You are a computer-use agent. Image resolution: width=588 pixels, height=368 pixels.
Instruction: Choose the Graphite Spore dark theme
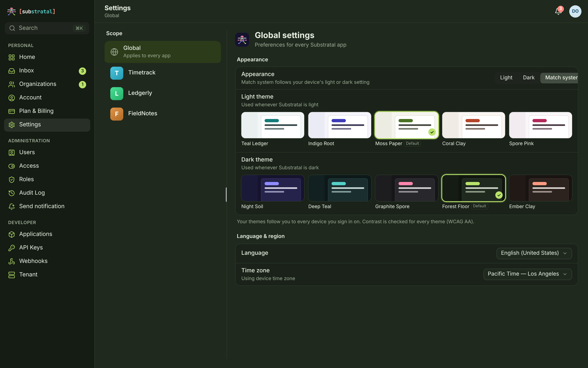point(406,188)
